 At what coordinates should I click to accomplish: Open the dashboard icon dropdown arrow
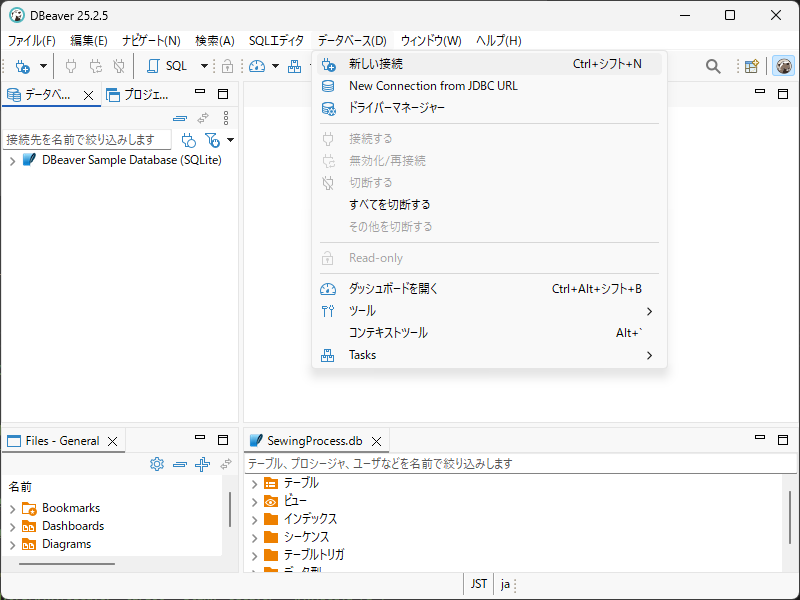pyautogui.click(x=276, y=66)
